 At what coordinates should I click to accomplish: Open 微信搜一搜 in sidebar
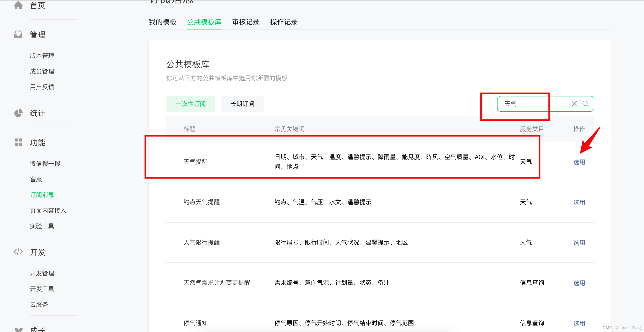tap(45, 163)
